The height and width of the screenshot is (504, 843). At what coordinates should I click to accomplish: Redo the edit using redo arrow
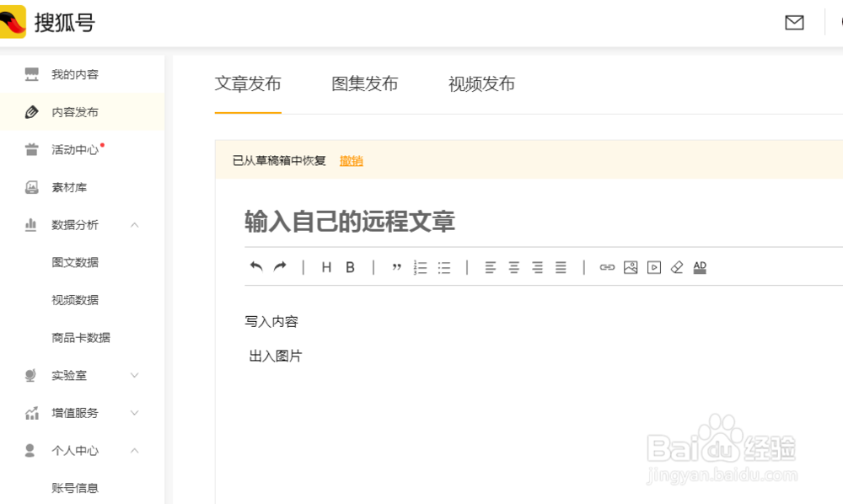[279, 266]
